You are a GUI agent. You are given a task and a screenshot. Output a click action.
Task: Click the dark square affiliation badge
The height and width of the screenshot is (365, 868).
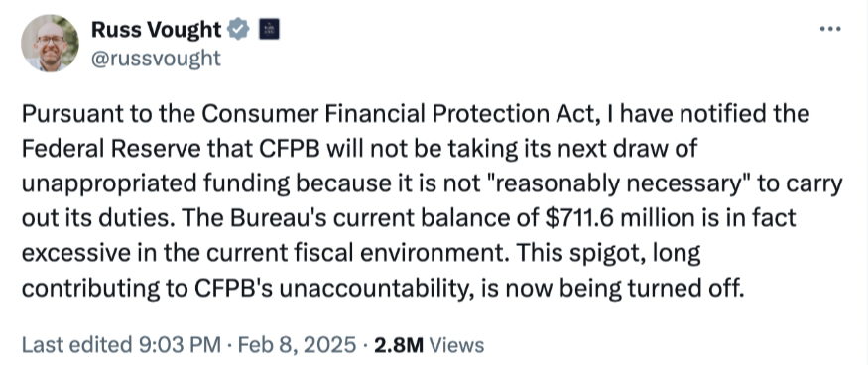point(269,29)
